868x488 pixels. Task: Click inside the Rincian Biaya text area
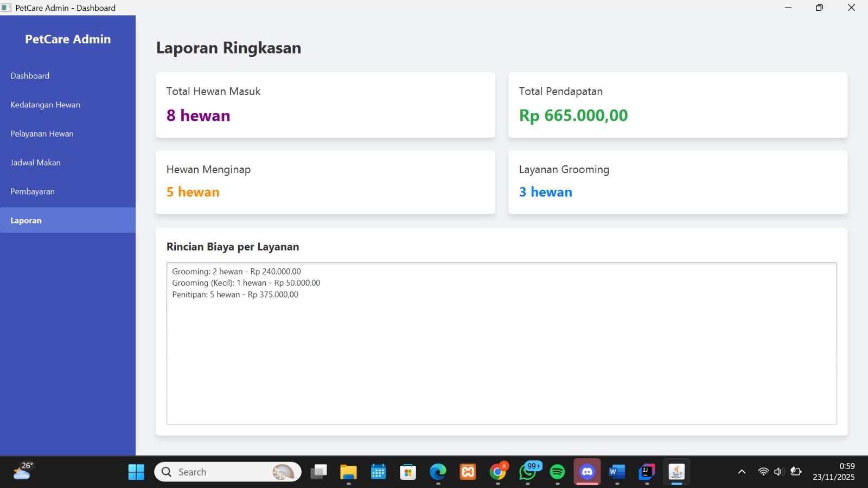click(x=501, y=343)
